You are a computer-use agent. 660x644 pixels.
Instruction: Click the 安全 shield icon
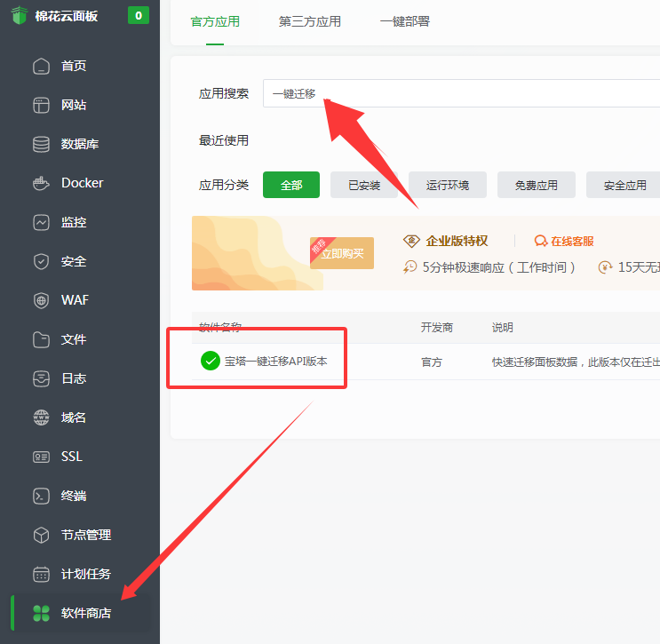click(41, 261)
